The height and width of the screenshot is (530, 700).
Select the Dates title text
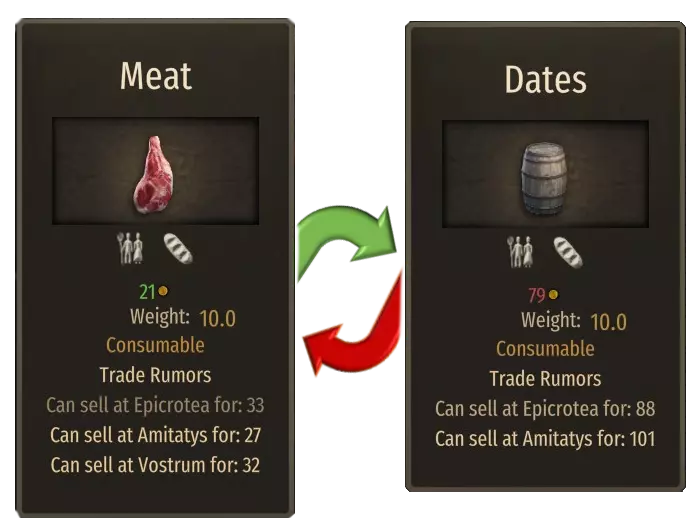pos(546,79)
